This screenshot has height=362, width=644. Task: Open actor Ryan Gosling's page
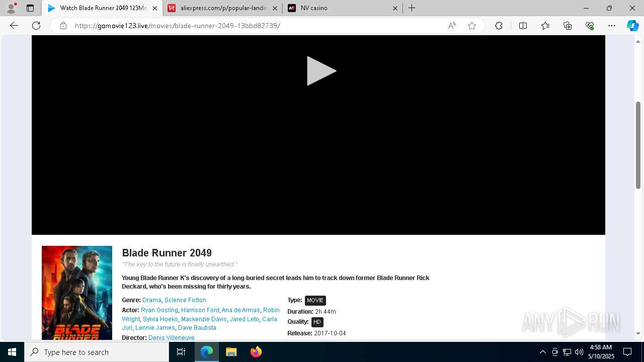tap(159, 310)
